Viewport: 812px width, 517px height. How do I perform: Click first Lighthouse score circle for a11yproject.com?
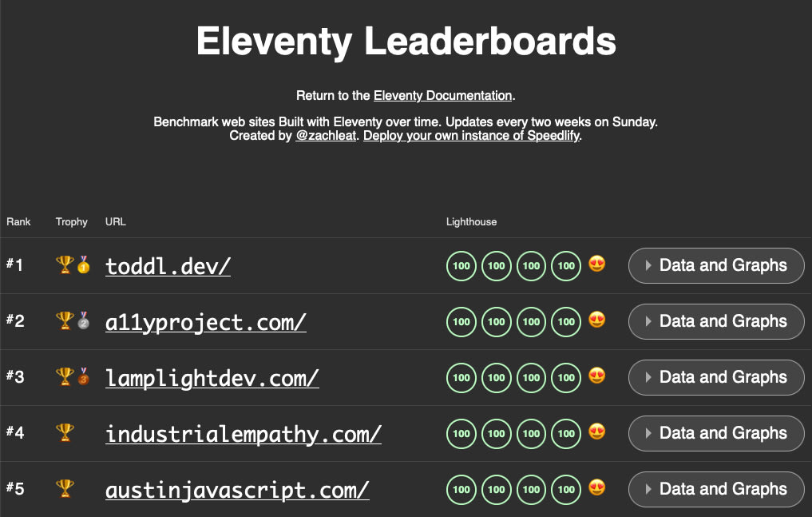(461, 322)
